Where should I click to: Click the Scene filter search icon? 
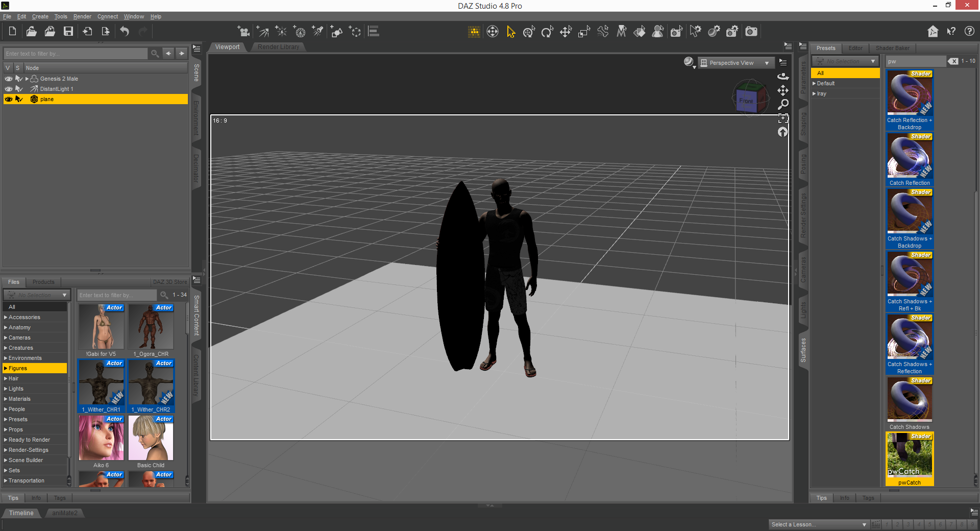coord(155,54)
